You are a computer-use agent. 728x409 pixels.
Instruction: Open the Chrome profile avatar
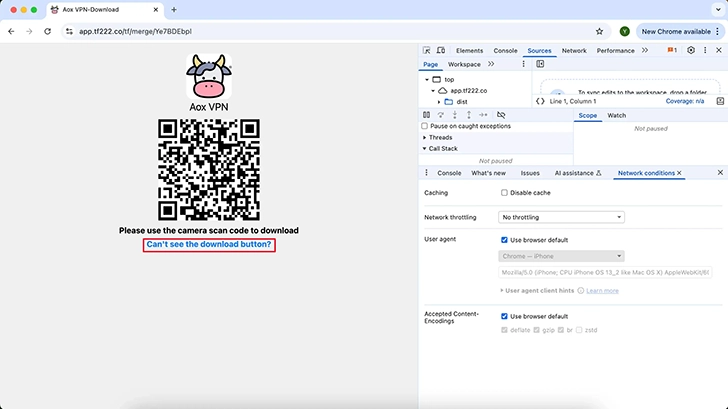click(x=624, y=32)
